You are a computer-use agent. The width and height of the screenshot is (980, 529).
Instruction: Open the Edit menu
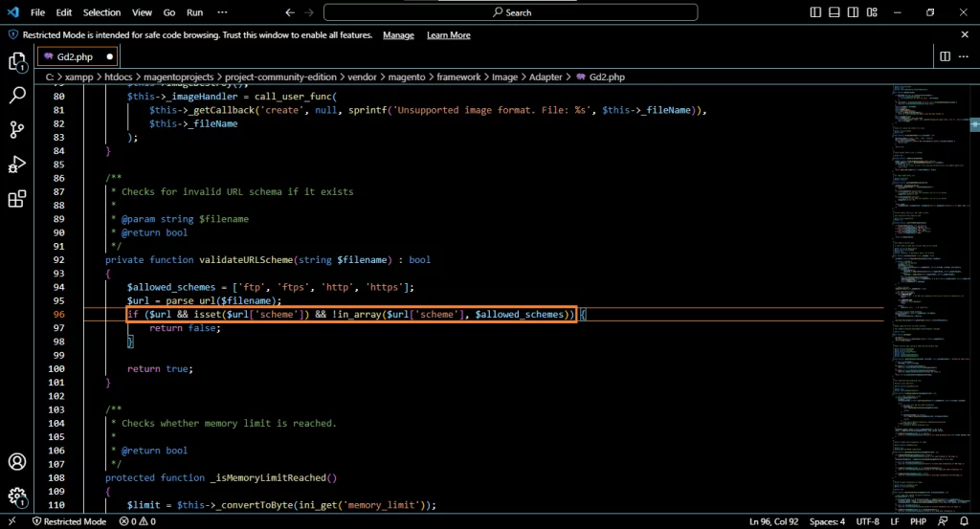pyautogui.click(x=64, y=12)
